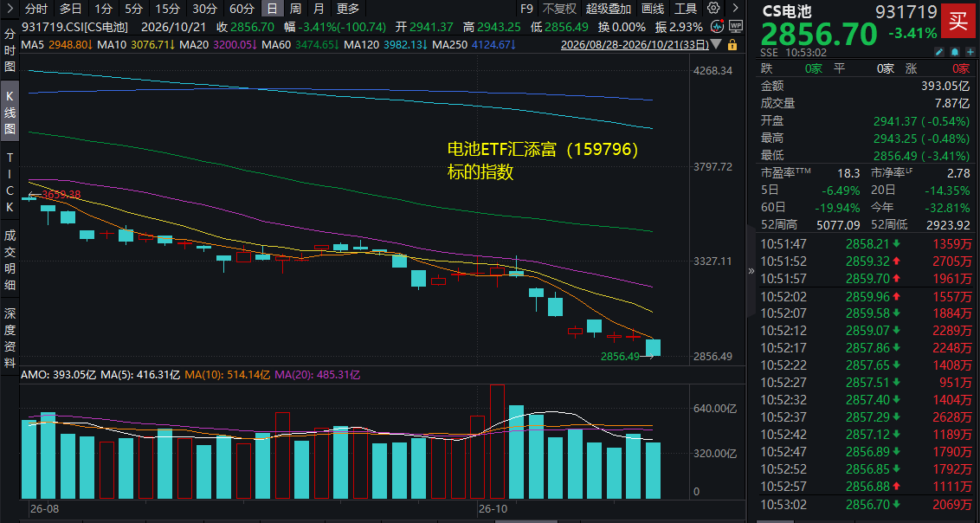
Task: Toggle the date range lock icon
Action: click(x=732, y=45)
